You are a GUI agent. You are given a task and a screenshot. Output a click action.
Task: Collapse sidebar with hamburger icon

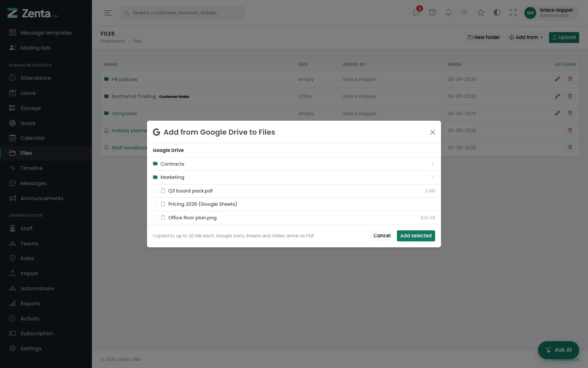[108, 13]
